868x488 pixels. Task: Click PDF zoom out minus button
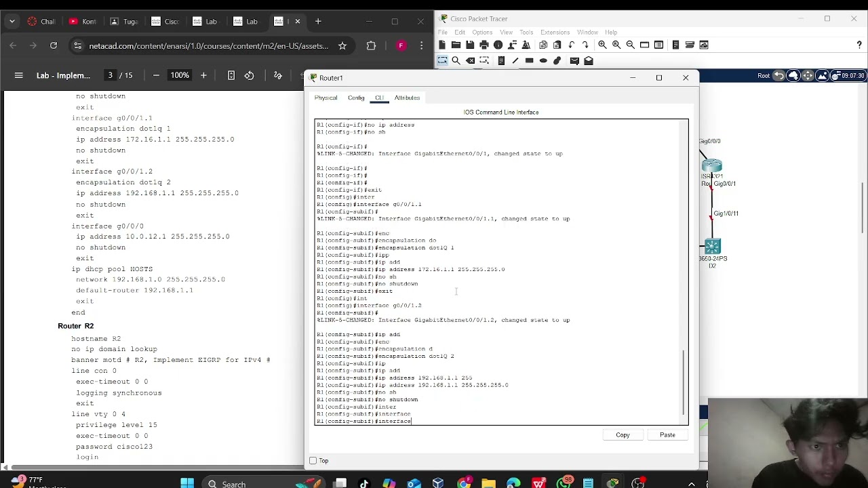tap(156, 75)
